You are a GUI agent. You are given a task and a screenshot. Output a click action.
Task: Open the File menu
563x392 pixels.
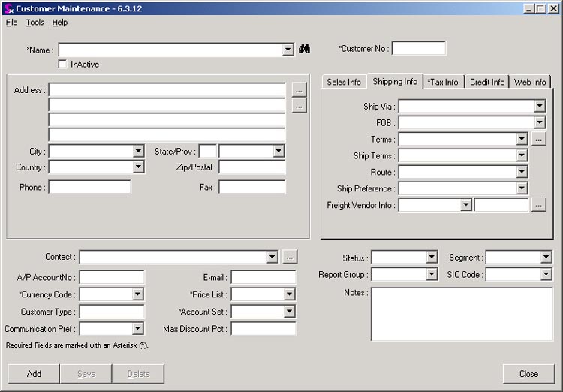[11, 23]
